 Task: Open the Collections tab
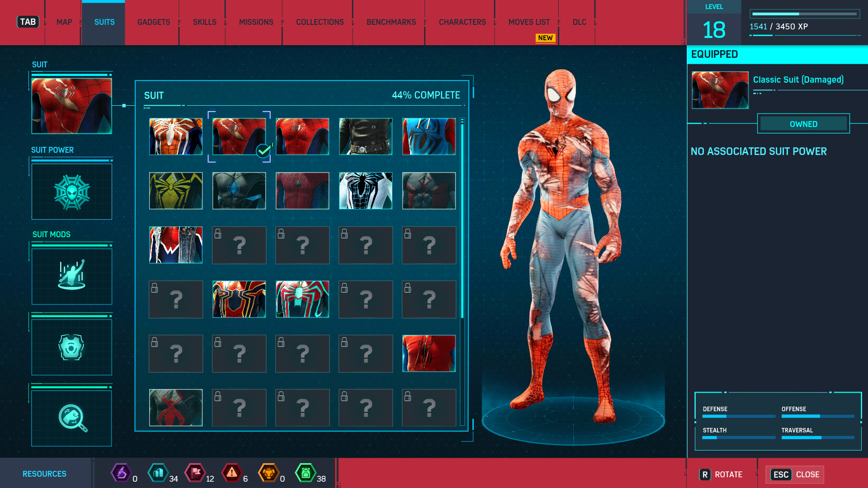pos(320,22)
